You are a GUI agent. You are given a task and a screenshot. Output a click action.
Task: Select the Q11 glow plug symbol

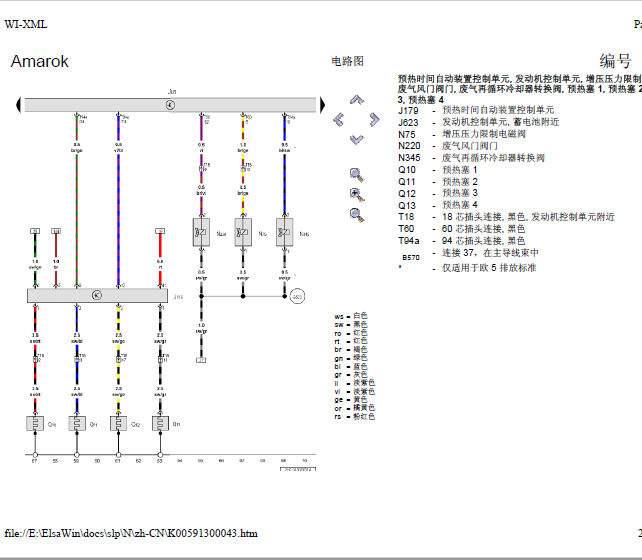[77, 424]
